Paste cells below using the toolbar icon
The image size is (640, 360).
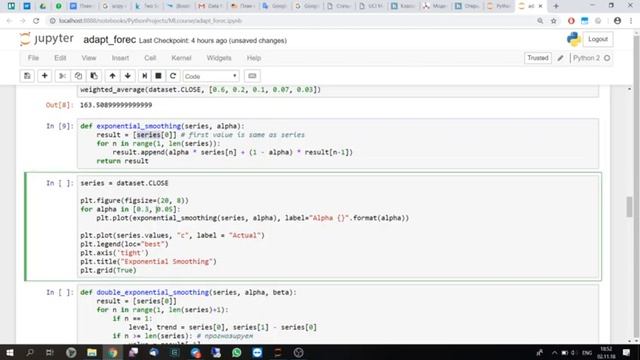pyautogui.click(x=94, y=76)
